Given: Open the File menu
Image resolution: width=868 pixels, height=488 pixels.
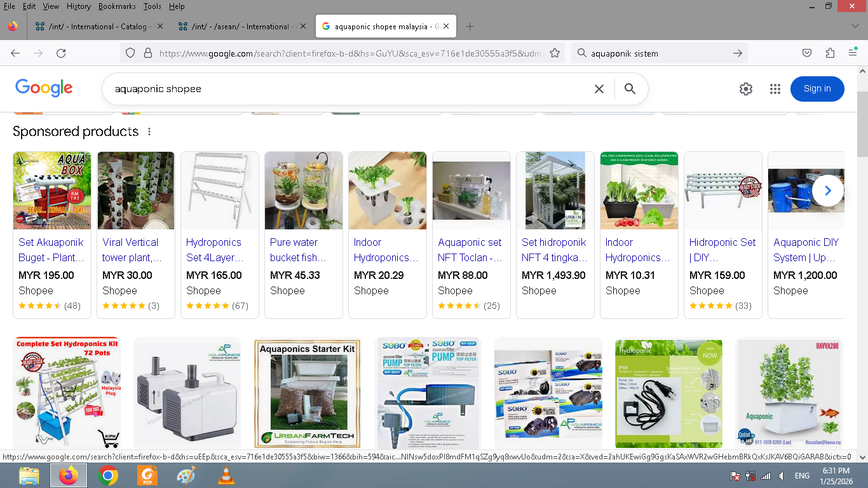Looking at the screenshot, I should (10, 6).
